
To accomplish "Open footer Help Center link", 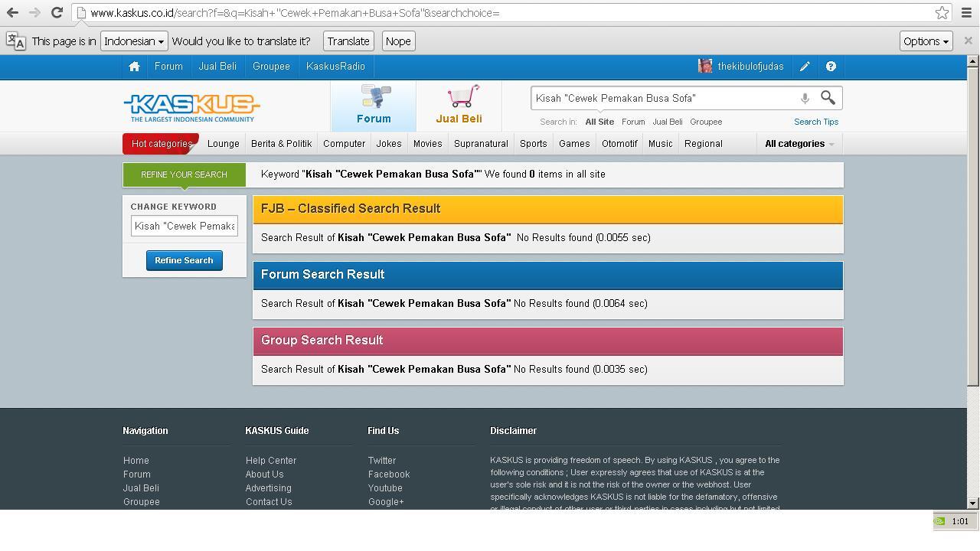I will click(271, 461).
